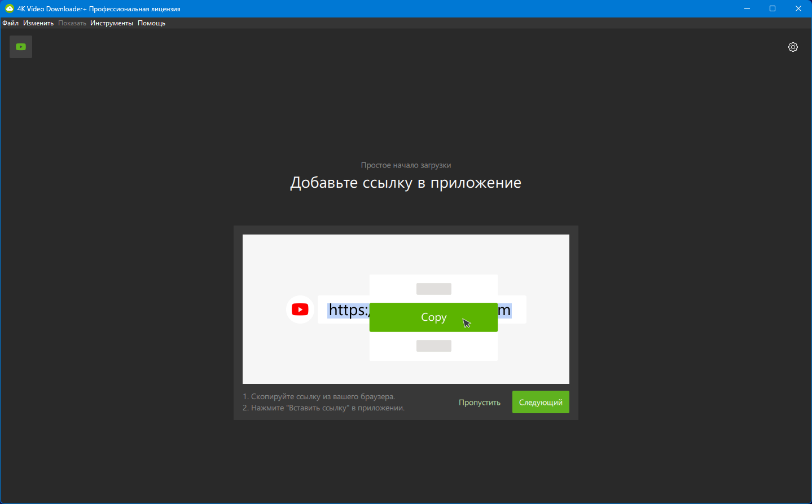Click the 4K Video Downloader+ title bar logo
The height and width of the screenshot is (504, 812).
[x=9, y=8]
